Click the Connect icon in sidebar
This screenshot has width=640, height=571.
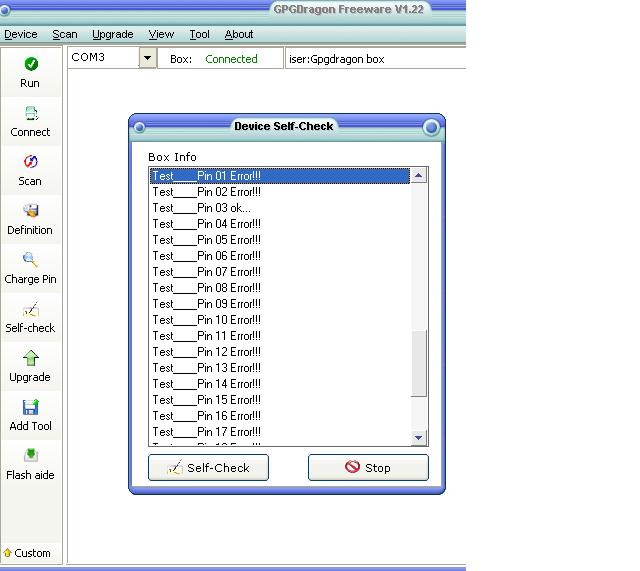(30, 113)
